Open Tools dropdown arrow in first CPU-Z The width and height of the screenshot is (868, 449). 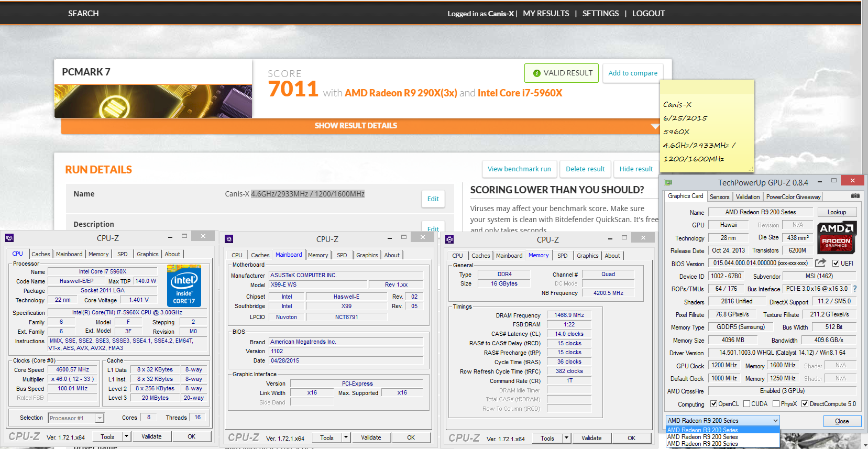126,436
